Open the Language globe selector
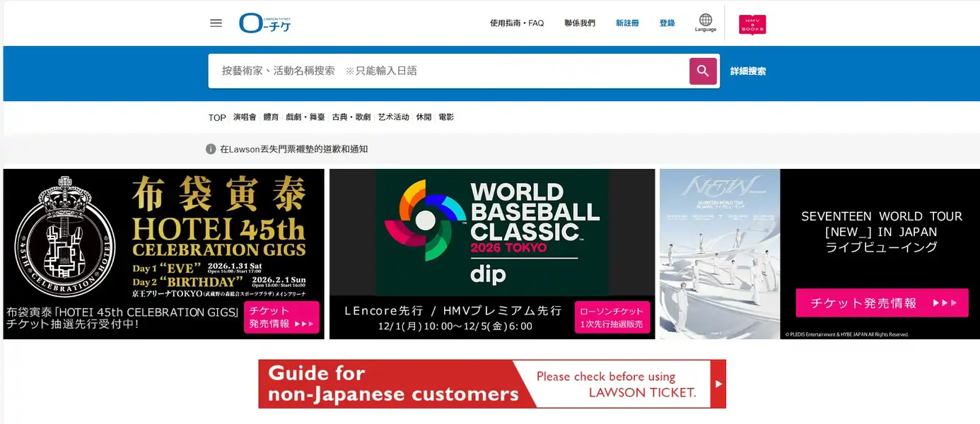The image size is (980, 424). click(705, 23)
